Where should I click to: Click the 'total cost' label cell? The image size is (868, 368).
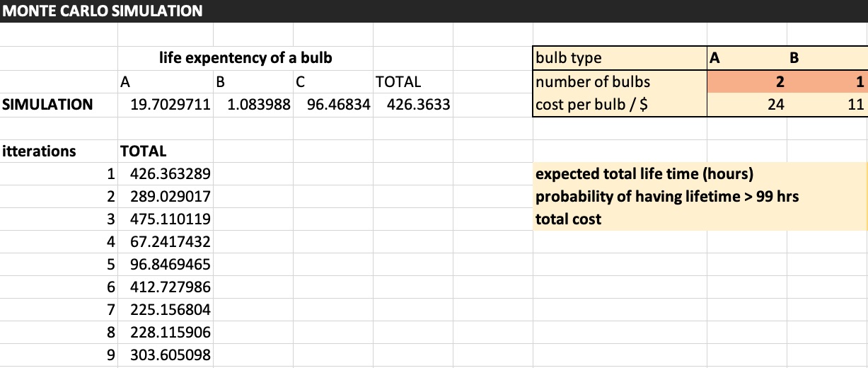tap(569, 219)
